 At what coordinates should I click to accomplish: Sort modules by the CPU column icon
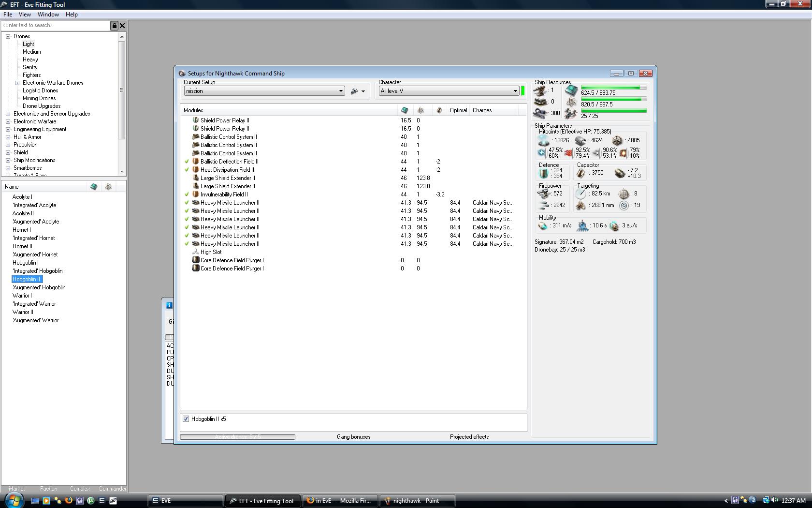pyautogui.click(x=405, y=110)
